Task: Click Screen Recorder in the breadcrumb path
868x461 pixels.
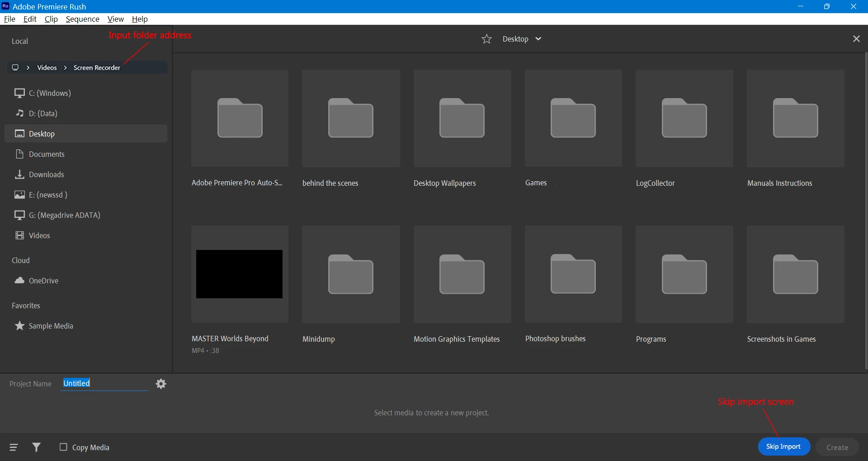Action: coord(97,68)
